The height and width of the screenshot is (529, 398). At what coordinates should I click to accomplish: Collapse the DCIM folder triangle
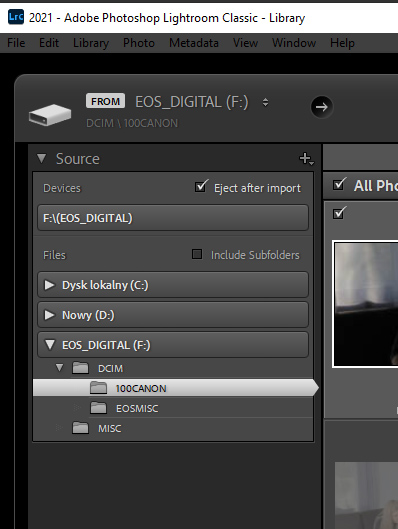pyautogui.click(x=59, y=367)
